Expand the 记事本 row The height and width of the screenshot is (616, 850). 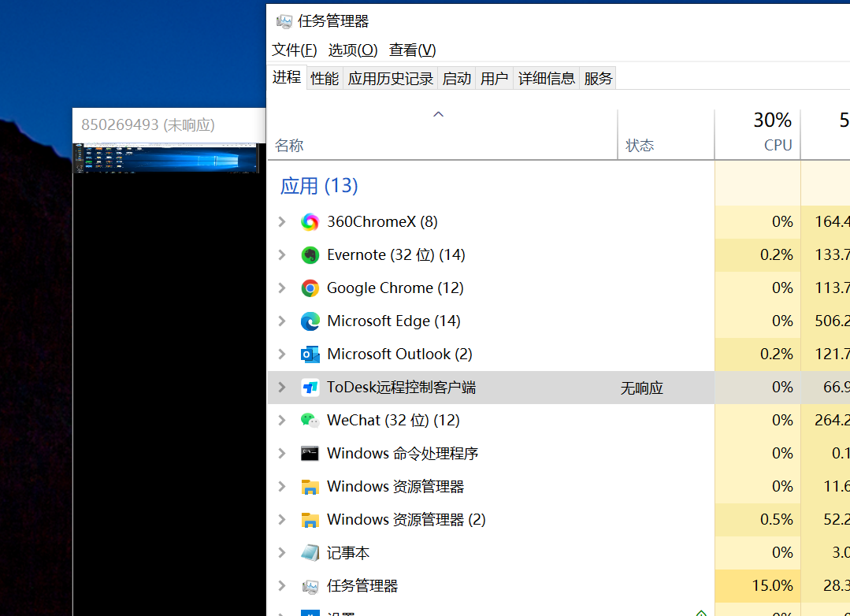(x=282, y=552)
